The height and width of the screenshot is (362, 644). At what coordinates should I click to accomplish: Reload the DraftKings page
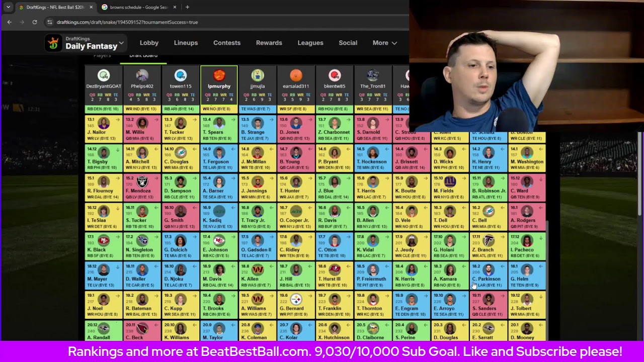point(34,22)
